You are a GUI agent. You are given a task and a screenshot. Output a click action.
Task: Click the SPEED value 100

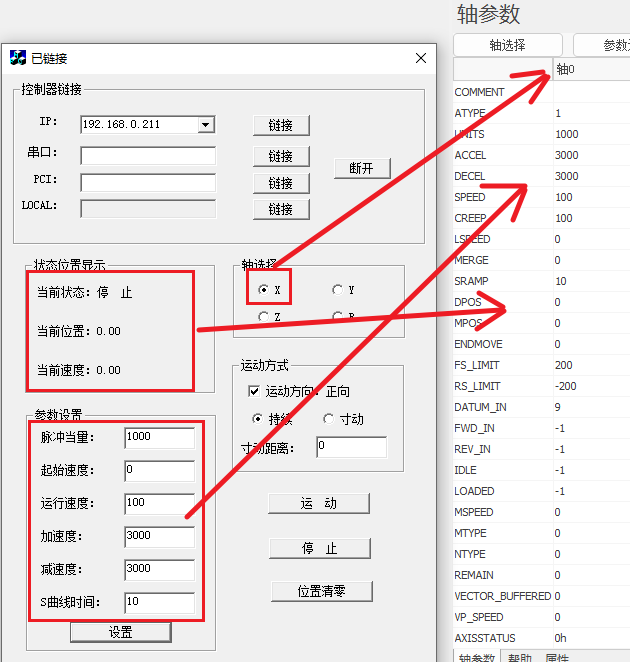click(591, 197)
